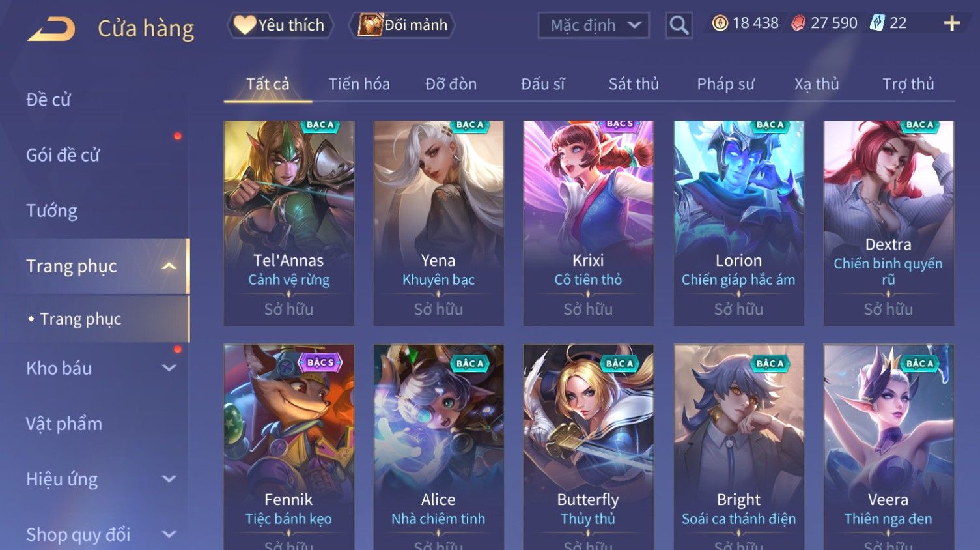Viewport: 980px width, 550px height.
Task: Tap the plus icon to add currency
Action: (951, 23)
